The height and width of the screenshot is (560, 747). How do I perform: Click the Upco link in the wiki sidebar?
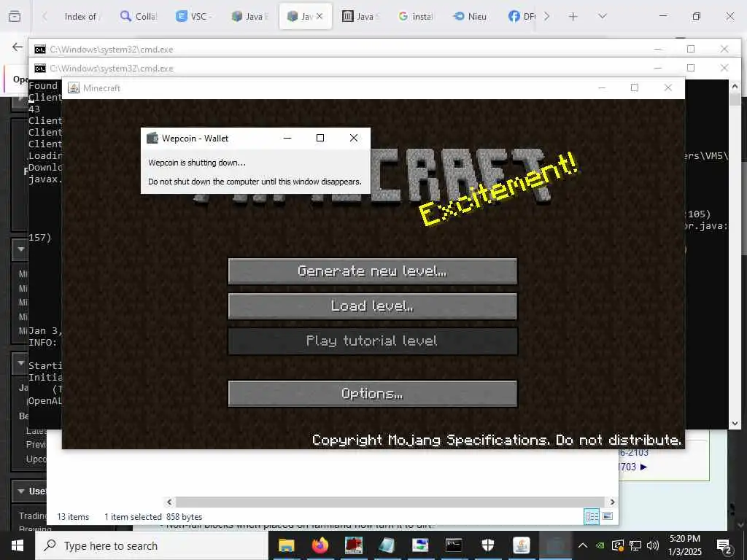pos(36,459)
